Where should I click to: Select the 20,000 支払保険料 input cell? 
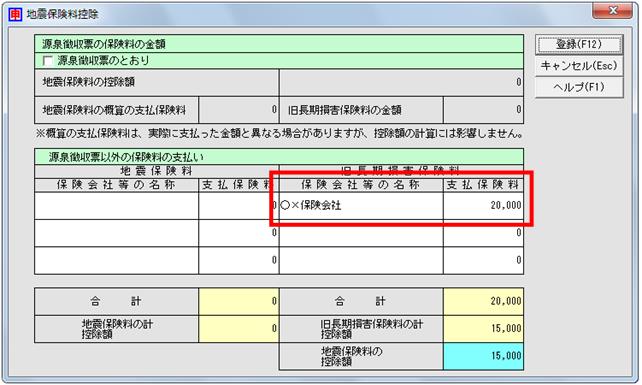click(x=483, y=206)
